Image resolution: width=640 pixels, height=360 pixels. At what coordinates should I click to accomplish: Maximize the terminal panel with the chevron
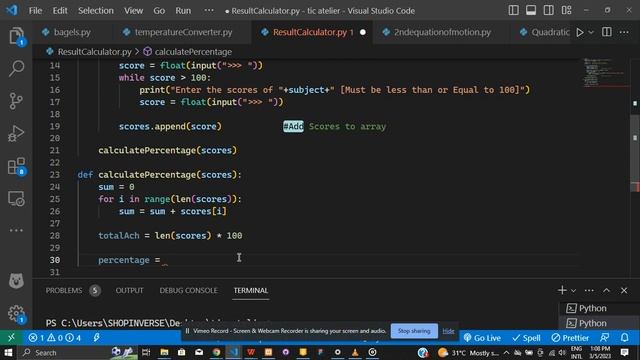607,290
